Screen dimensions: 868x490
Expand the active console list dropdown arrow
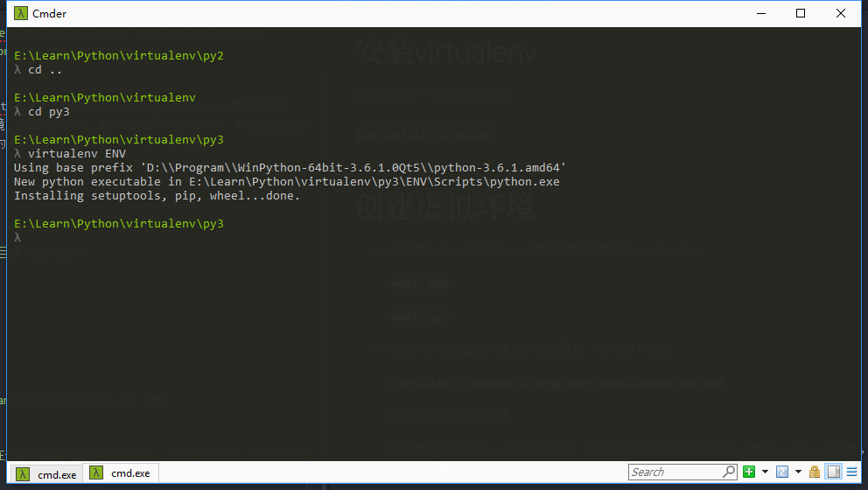click(x=798, y=472)
